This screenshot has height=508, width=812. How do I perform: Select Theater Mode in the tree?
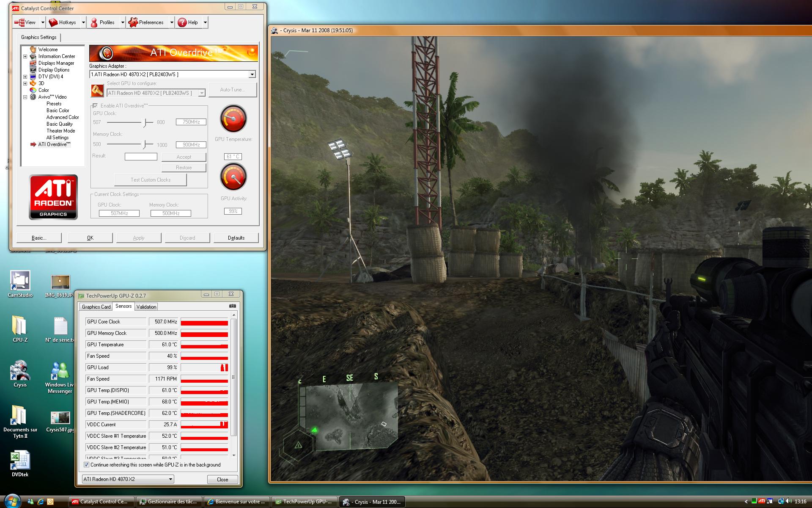coord(60,131)
